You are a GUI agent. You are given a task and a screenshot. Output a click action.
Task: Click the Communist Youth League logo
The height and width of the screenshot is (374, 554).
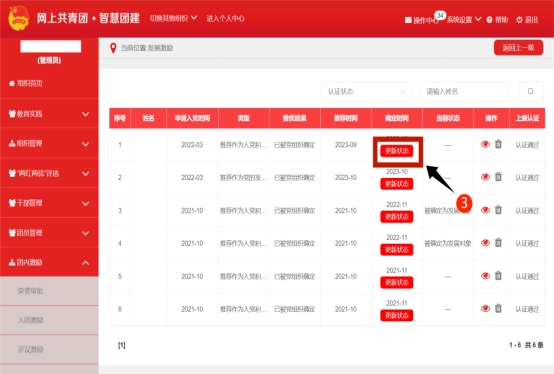tap(19, 18)
